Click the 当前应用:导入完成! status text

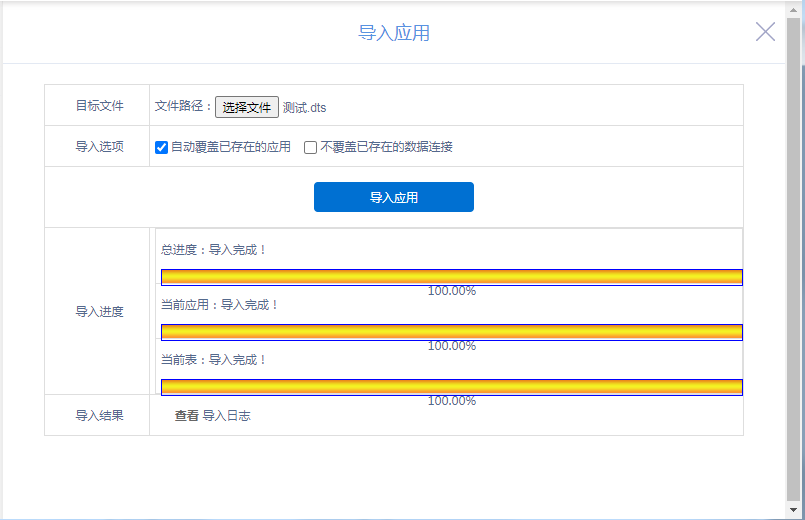pyautogui.click(x=220, y=305)
